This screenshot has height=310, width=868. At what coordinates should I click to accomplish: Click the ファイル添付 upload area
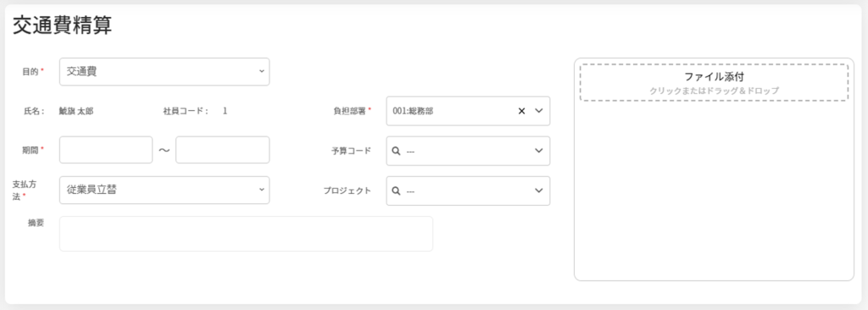[714, 82]
